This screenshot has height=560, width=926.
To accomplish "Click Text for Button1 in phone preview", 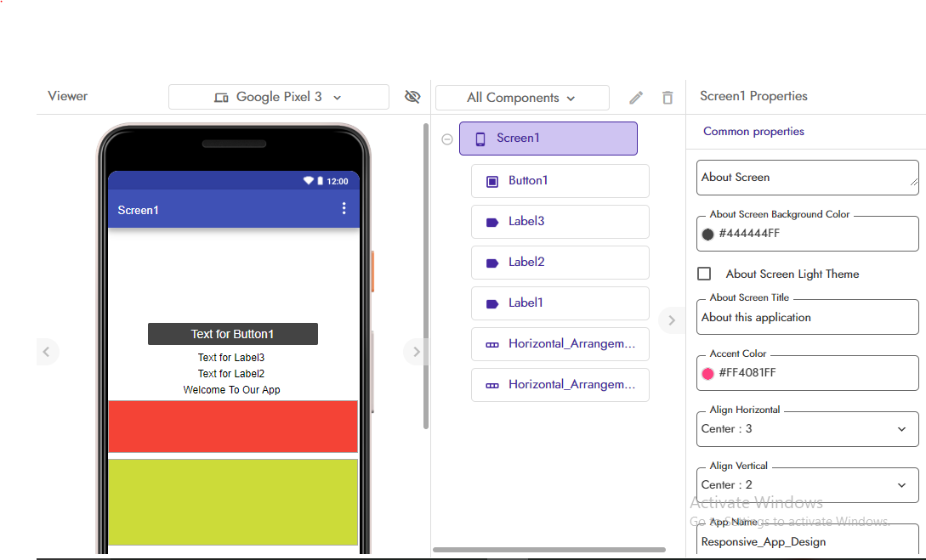I will (x=233, y=334).
